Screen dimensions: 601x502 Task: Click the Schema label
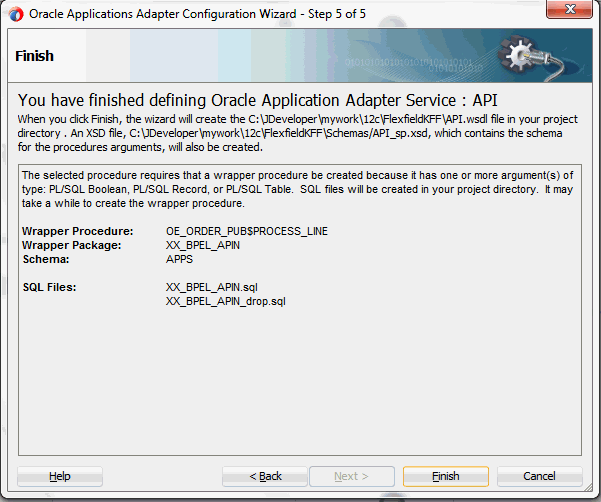(x=46, y=259)
